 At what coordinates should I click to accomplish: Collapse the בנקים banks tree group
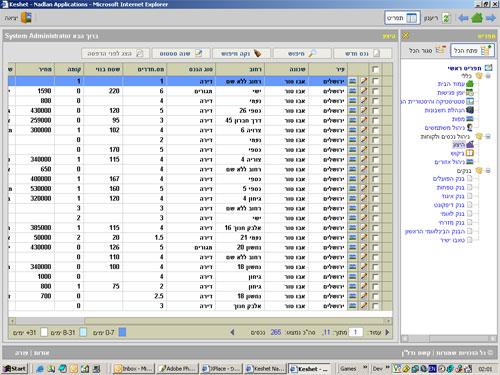pyautogui.click(x=488, y=171)
